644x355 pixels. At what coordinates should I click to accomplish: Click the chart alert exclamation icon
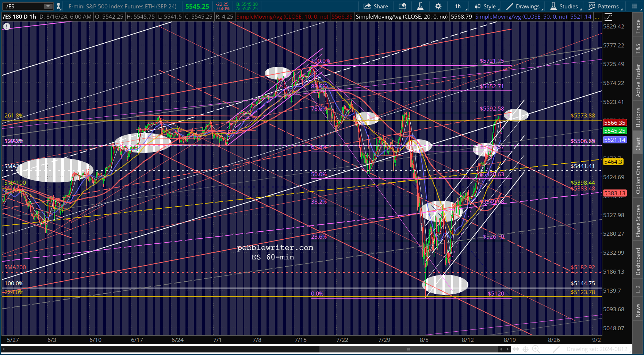pyautogui.click(x=7, y=26)
